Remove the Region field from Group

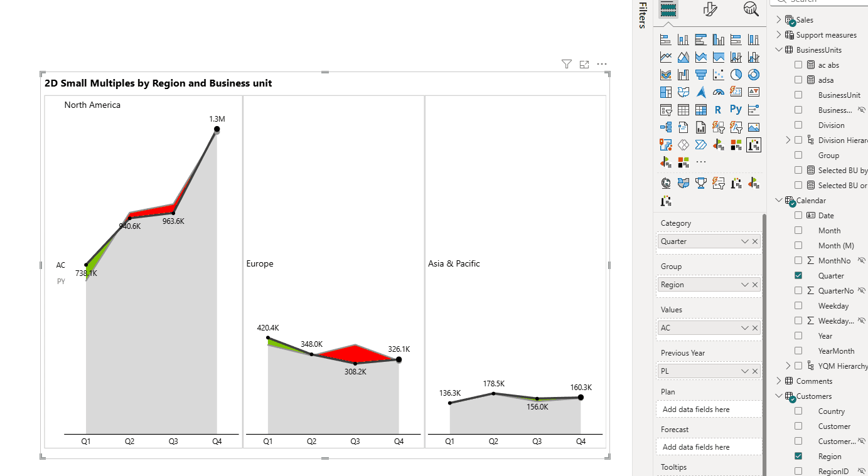(755, 285)
